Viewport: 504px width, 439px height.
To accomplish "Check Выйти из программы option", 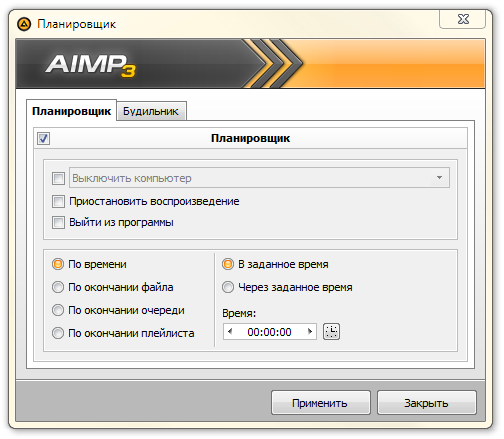I will 58,222.
